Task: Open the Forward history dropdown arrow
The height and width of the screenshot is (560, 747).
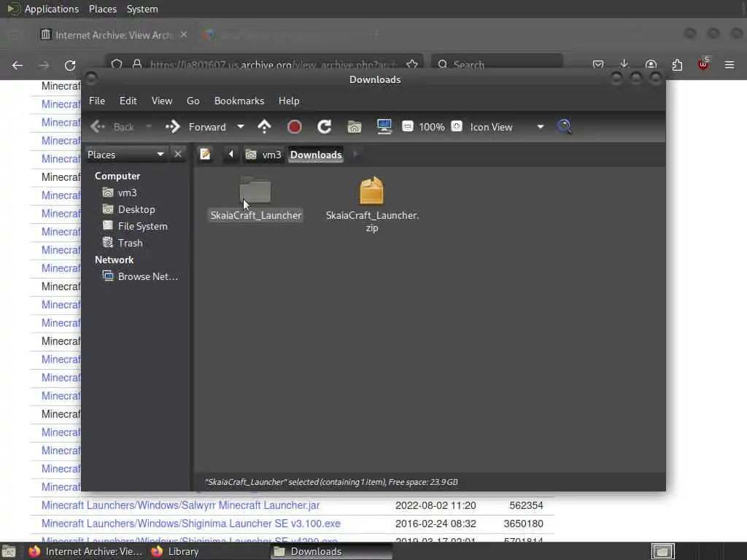Action: click(x=241, y=127)
